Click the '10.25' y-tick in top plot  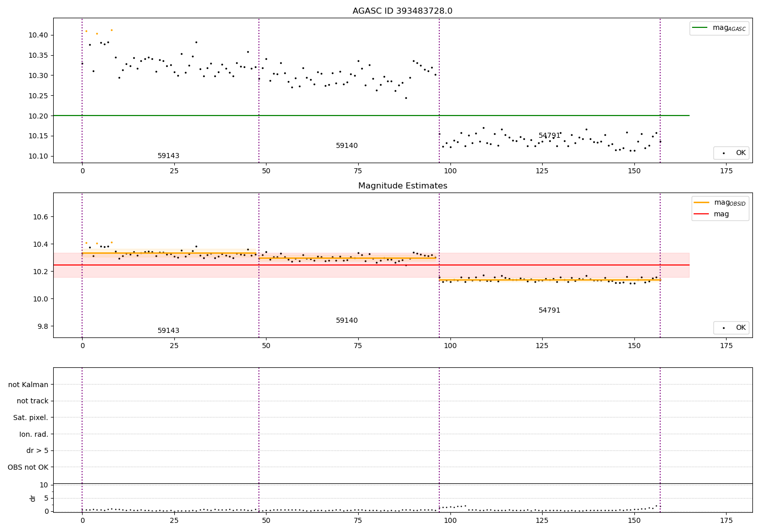tap(39, 96)
